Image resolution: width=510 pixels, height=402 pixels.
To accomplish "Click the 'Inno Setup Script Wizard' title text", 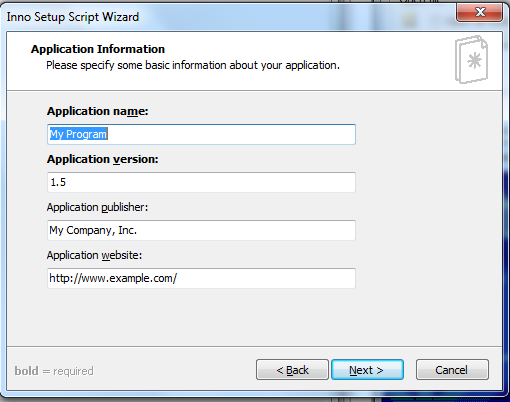I will (73, 17).
